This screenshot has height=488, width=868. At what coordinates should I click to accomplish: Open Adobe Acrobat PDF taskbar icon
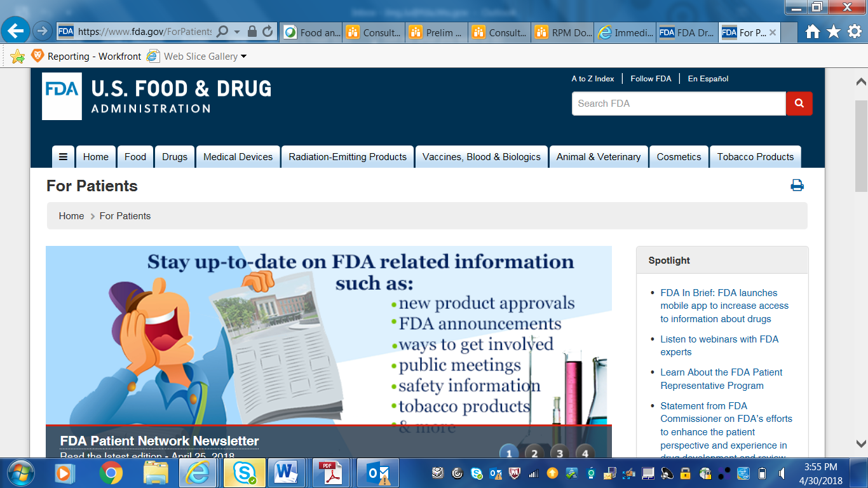(x=330, y=473)
